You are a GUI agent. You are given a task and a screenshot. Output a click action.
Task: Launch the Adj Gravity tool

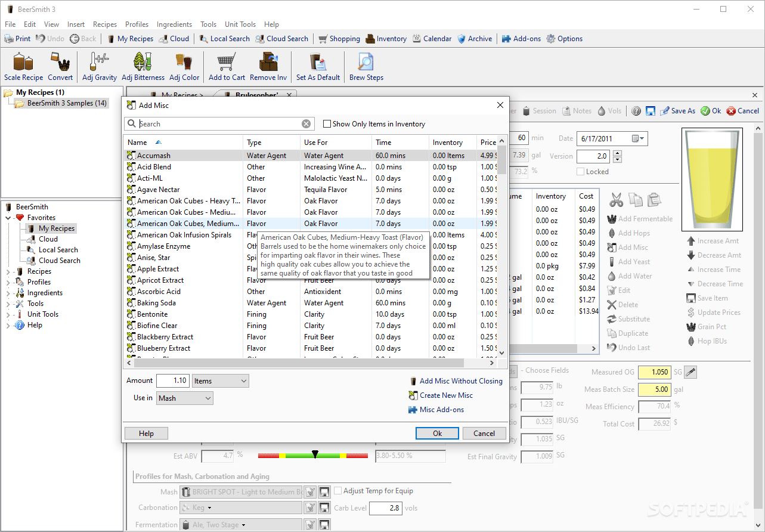[x=100, y=67]
